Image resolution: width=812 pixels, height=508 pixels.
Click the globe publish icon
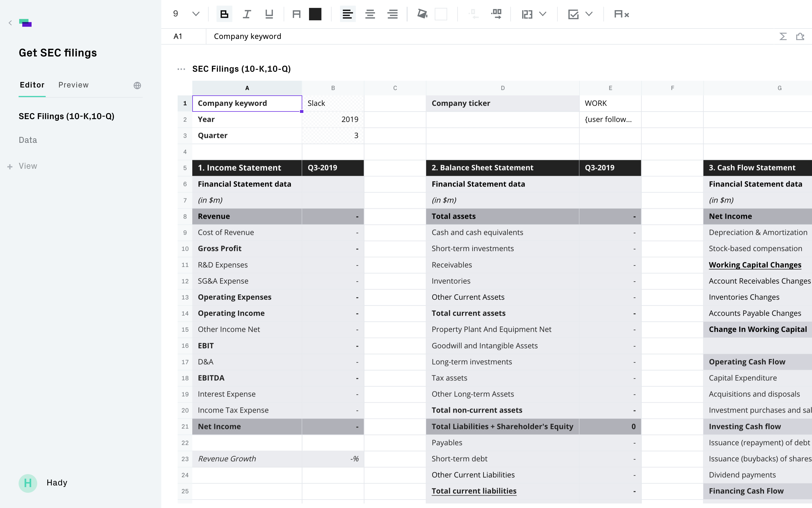pyautogui.click(x=137, y=85)
